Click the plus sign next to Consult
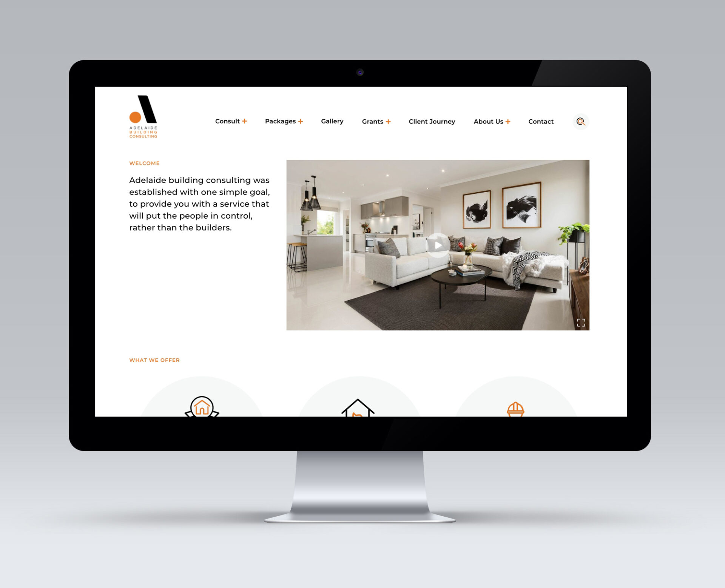 pyautogui.click(x=245, y=120)
